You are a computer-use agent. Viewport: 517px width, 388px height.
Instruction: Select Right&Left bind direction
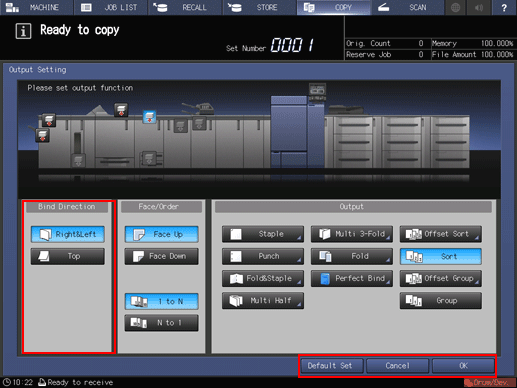(x=68, y=234)
